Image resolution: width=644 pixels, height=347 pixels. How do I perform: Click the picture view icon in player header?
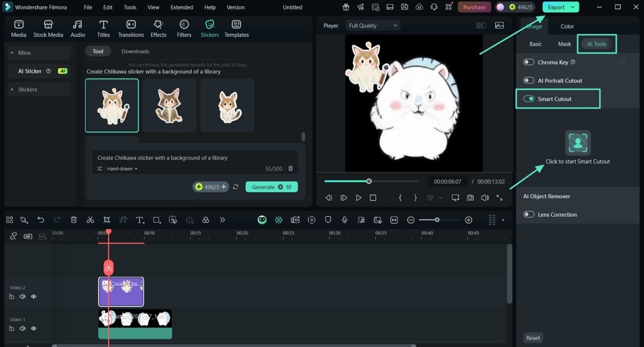[499, 26]
